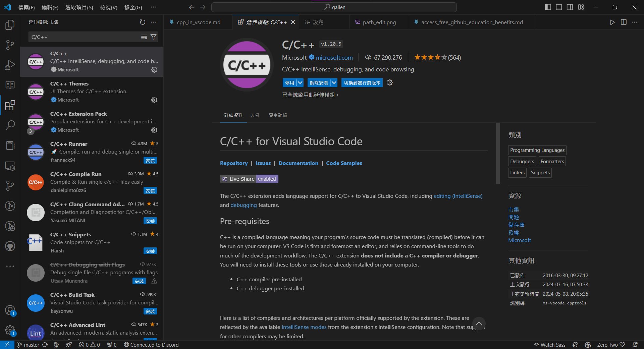
Task: Split the editor to the right
Action: click(x=623, y=22)
